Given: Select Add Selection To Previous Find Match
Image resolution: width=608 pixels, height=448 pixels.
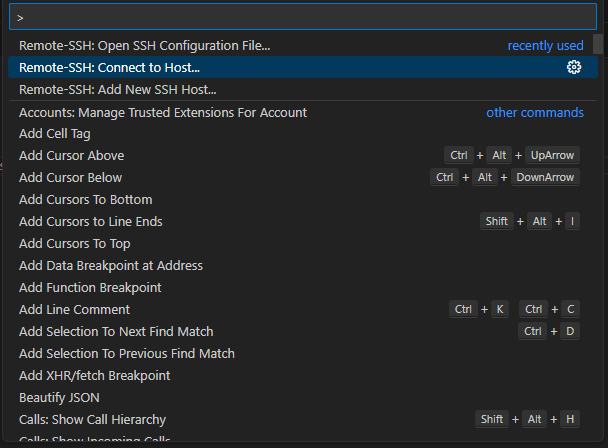Looking at the screenshot, I should (303, 353).
